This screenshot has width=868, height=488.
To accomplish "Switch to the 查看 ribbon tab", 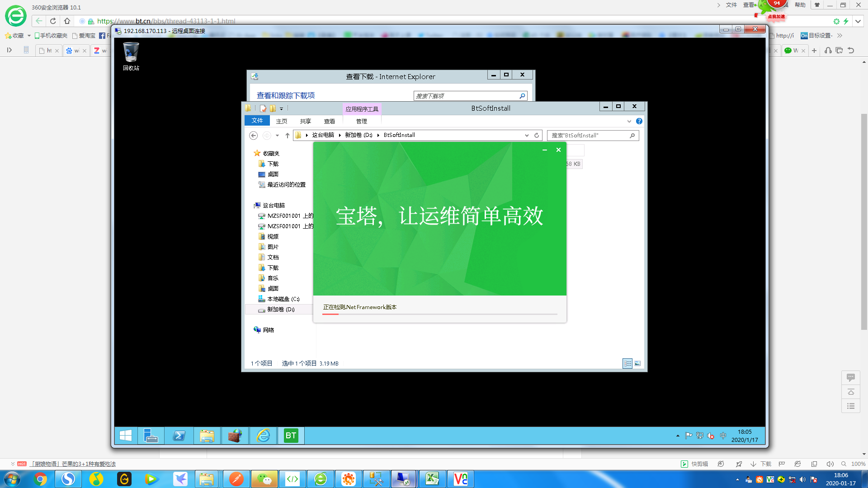I will click(330, 121).
